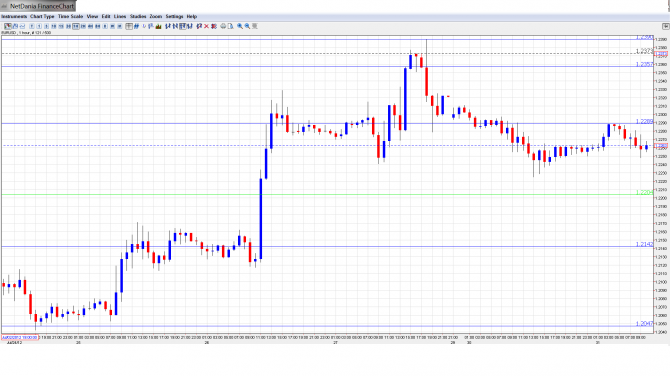Image resolution: width=670 pixels, height=376 pixels.
Task: Zoom out with the minus magnifier icon
Action: pyautogui.click(x=247, y=26)
